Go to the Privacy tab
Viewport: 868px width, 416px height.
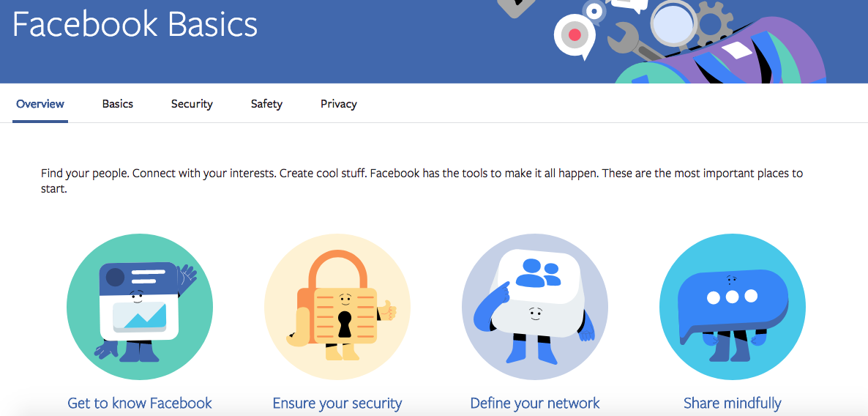tap(338, 104)
